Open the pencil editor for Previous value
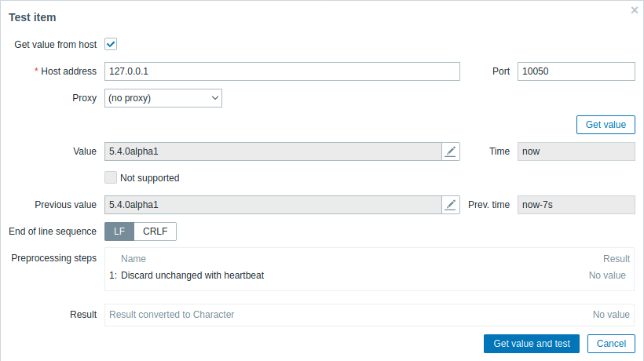The height and width of the screenshot is (361, 644). [450, 205]
